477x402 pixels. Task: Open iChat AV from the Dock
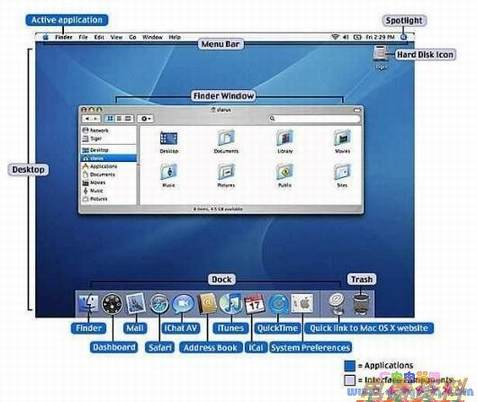click(183, 304)
